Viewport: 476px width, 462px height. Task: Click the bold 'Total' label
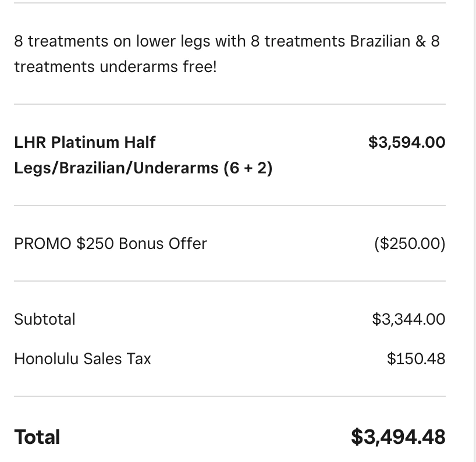click(37, 437)
